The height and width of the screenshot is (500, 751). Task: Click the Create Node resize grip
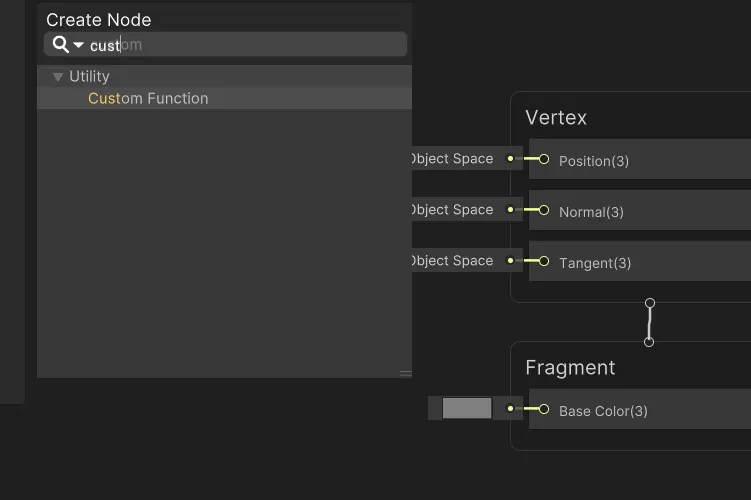point(405,373)
